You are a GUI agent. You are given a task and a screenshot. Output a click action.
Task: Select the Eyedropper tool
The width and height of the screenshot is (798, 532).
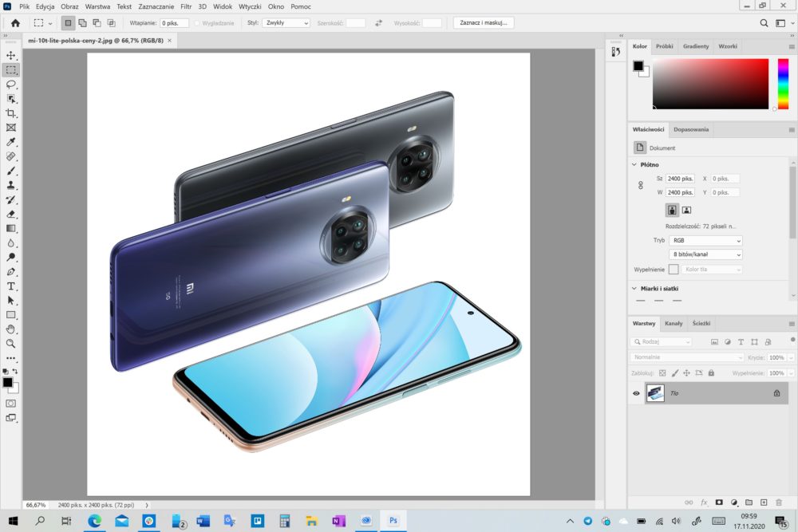10,142
